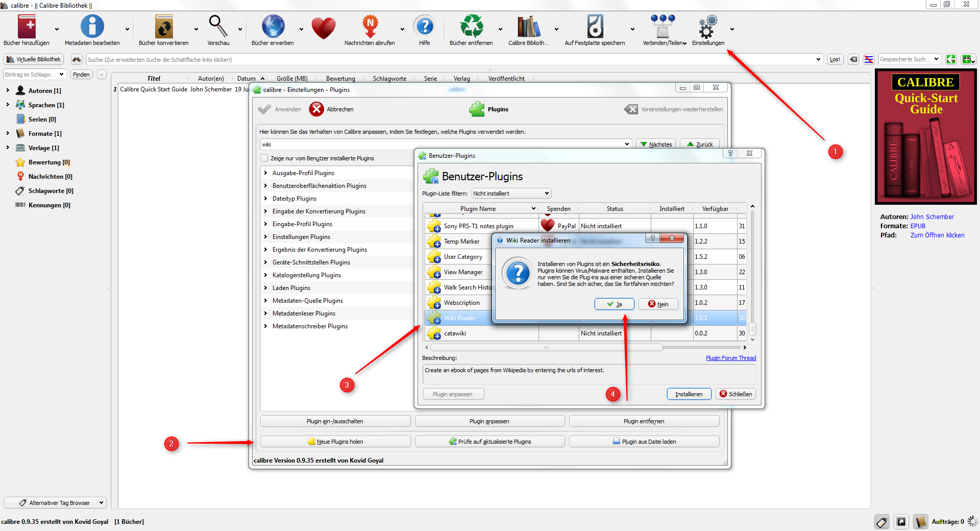This screenshot has height=531, width=980.
Task: Click the Bücher konvertieren icon
Action: pos(163,27)
